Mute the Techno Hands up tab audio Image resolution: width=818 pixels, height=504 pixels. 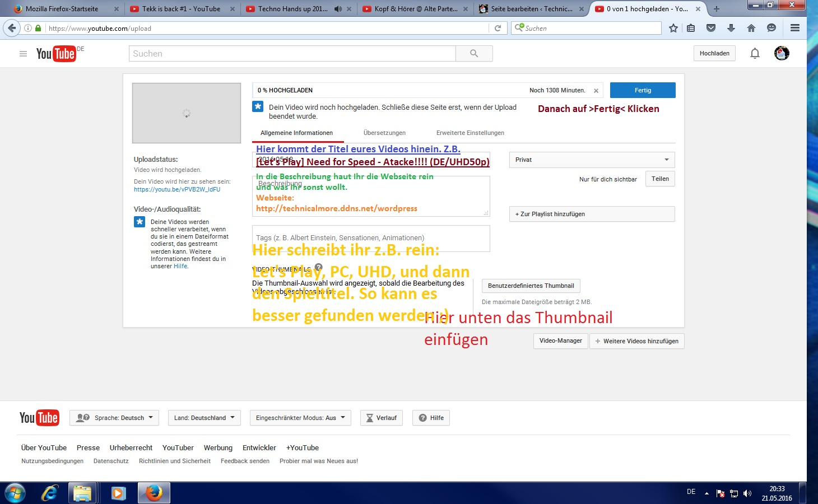tap(338, 9)
